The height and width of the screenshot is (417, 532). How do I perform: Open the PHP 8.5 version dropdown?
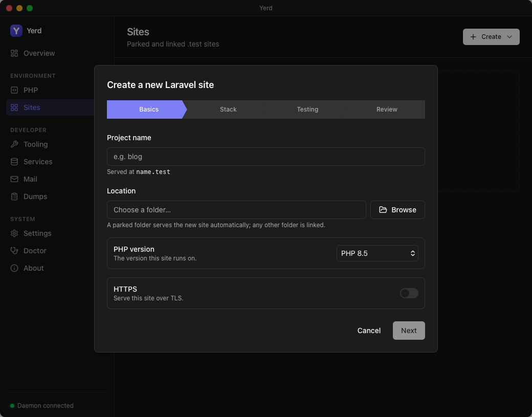(378, 253)
